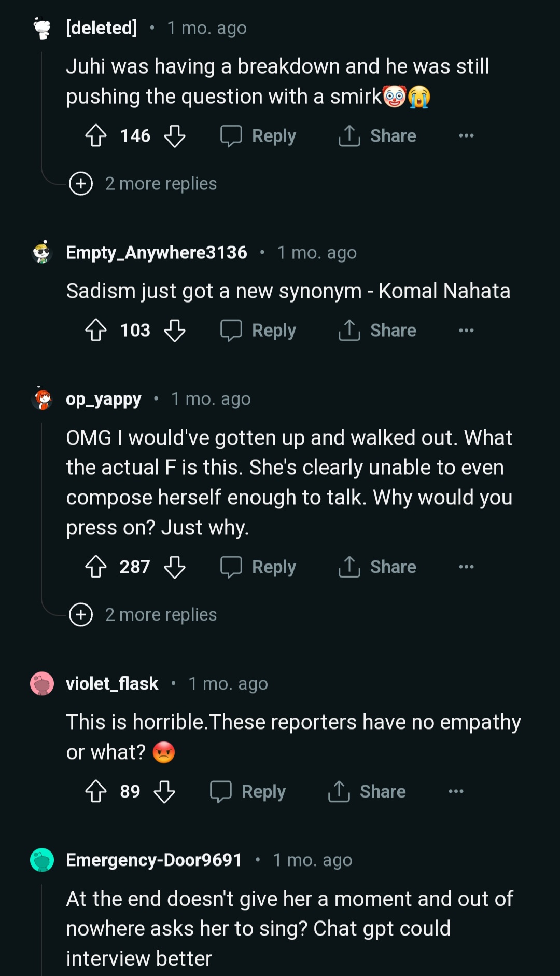Upvote the comment with 146 votes
The image size is (560, 976).
[96, 136]
